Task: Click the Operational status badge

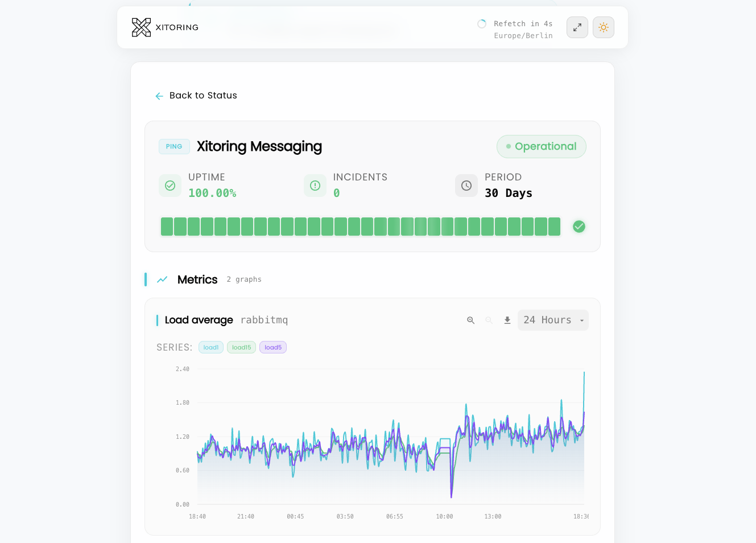Action: click(x=541, y=147)
